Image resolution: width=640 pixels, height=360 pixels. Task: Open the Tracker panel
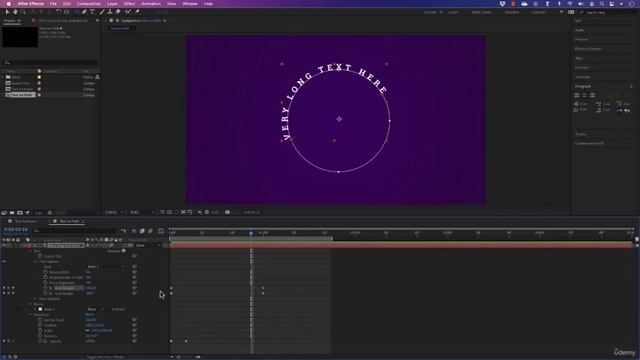[x=580, y=134]
